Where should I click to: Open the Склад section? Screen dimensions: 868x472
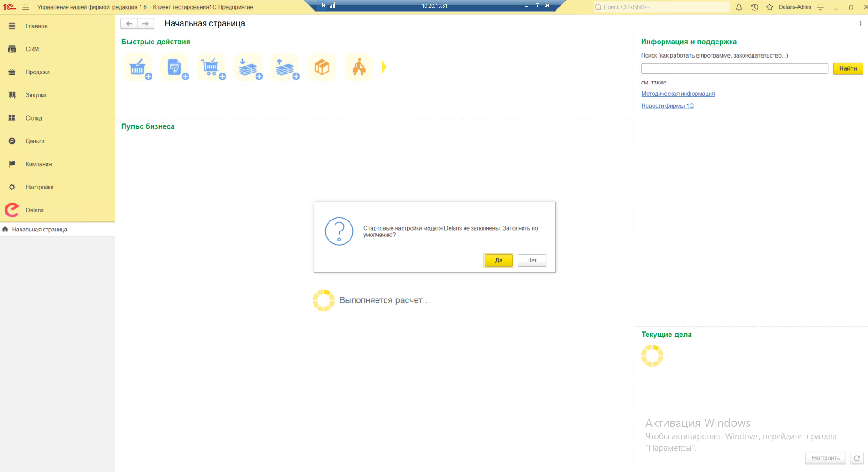click(x=58, y=118)
